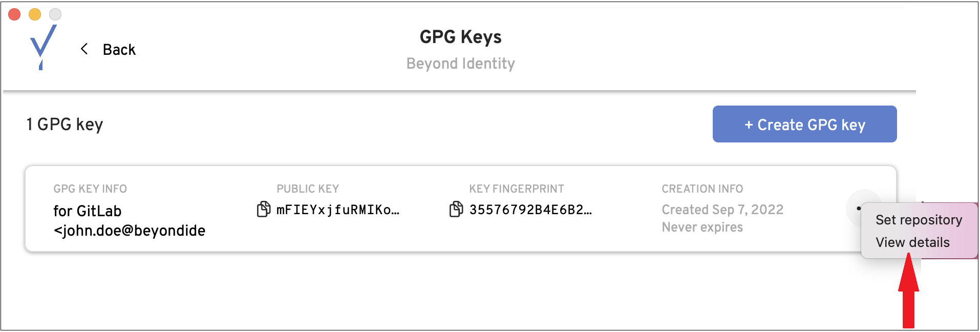980x332 pixels.
Task: Click the Created Sep 7, 2022 text
Action: pos(722,210)
